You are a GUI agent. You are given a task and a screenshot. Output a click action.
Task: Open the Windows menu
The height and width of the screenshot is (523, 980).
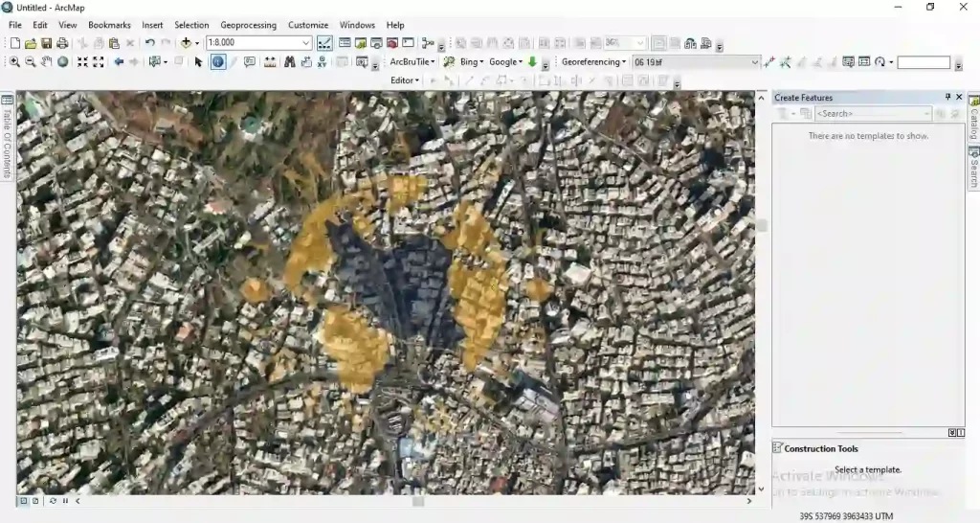(x=357, y=25)
